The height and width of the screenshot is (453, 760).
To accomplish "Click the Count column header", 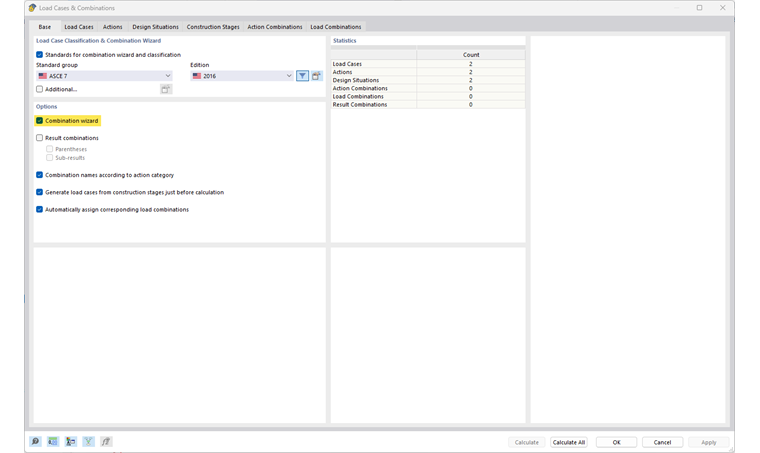I will (x=471, y=55).
